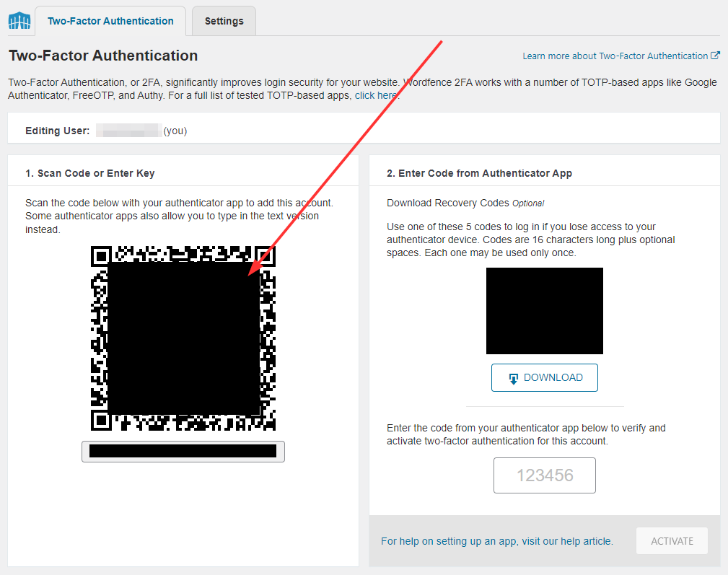
Task: Click the "Editing User:" label
Action: tap(58, 131)
